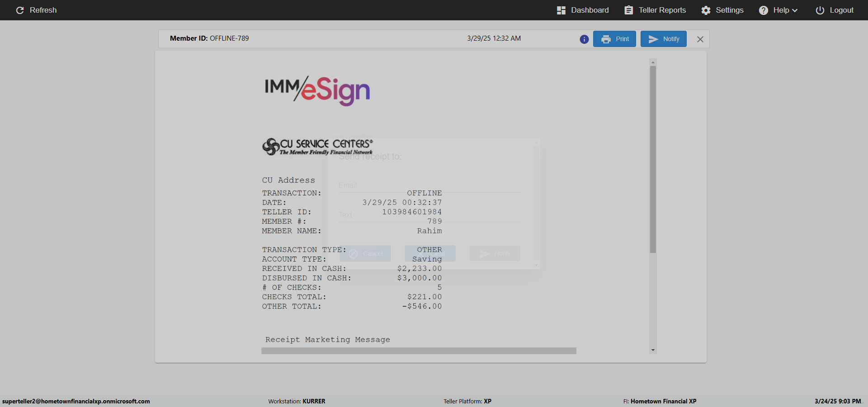Click the superteller2 email in the status bar
Viewport: 868px width, 407px height.
76,401
